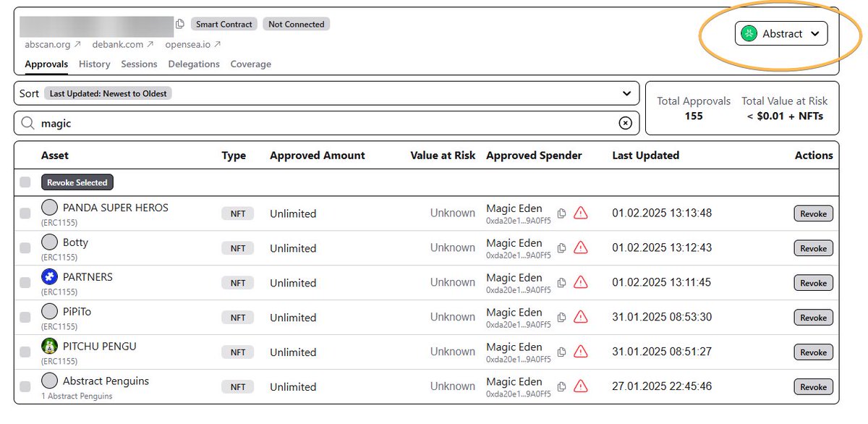Open the Delegations tab
868x424 pixels.
pos(194,64)
